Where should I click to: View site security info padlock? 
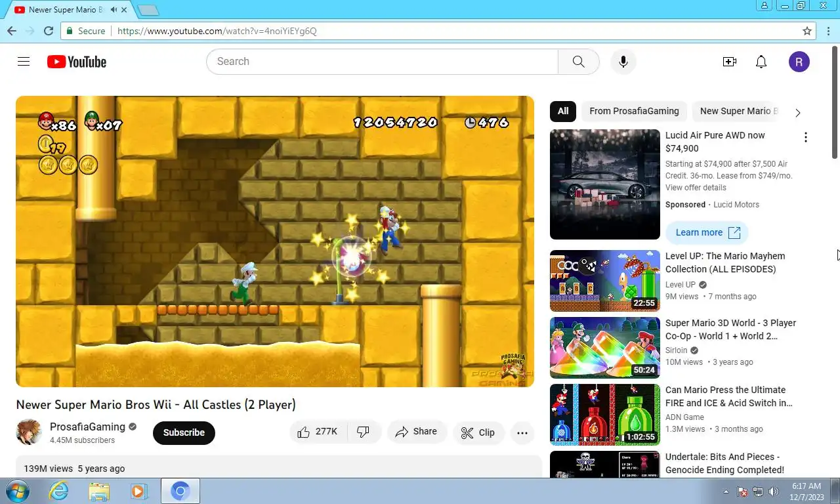pos(70,31)
